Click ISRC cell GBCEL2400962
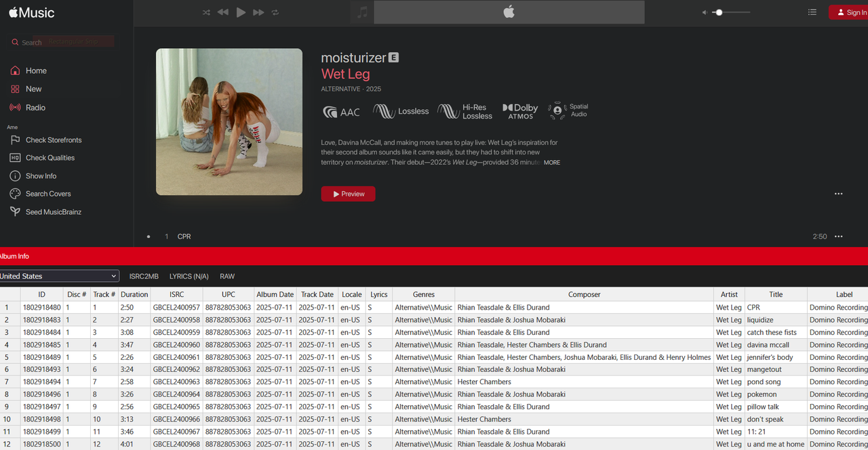 [176, 369]
